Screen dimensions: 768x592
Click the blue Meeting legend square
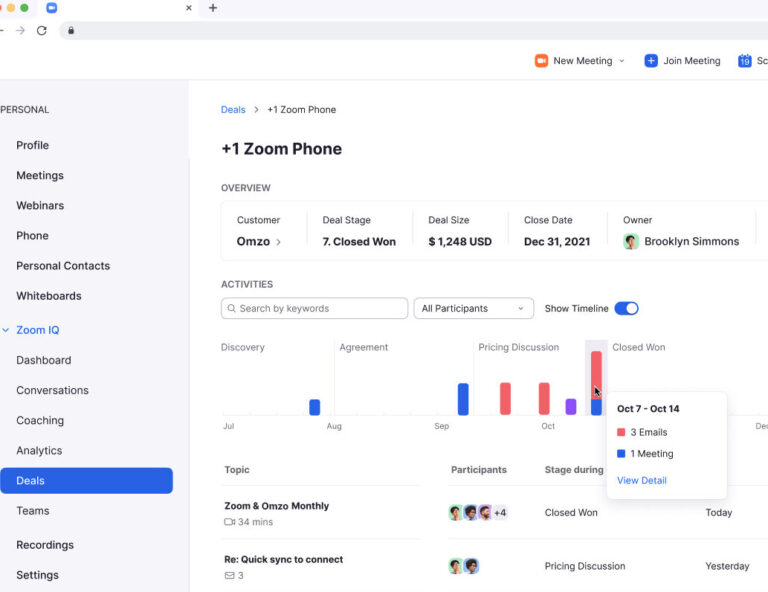click(x=621, y=453)
